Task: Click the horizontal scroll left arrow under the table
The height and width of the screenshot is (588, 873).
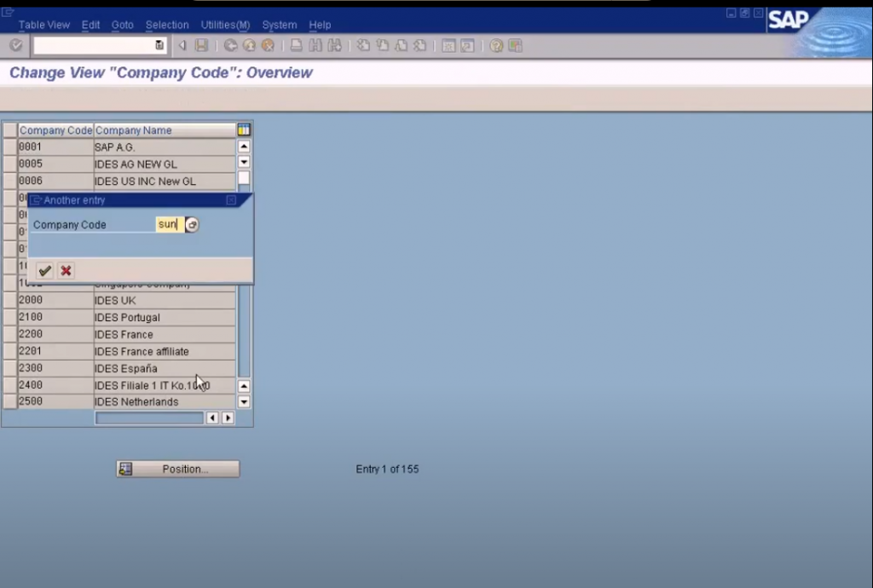Action: pos(212,418)
